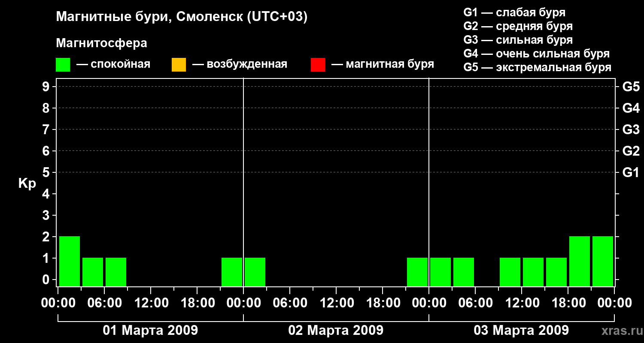Viewport: 644px width, 343px height.
Task: Click the 12:00 bar on 03 Марта
Action: point(533,272)
